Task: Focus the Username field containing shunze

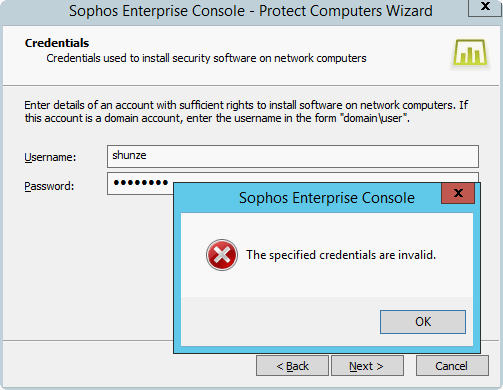Action: coord(293,156)
